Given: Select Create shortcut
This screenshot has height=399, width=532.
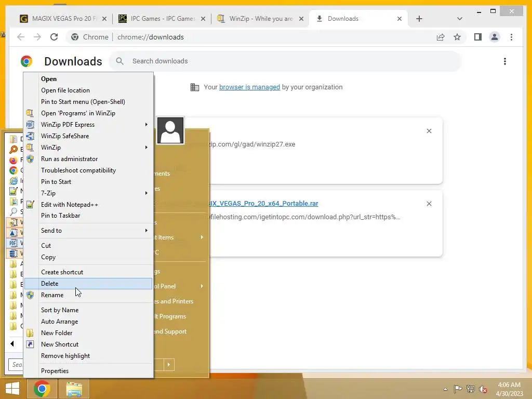Looking at the screenshot, I should [x=88, y=272].
